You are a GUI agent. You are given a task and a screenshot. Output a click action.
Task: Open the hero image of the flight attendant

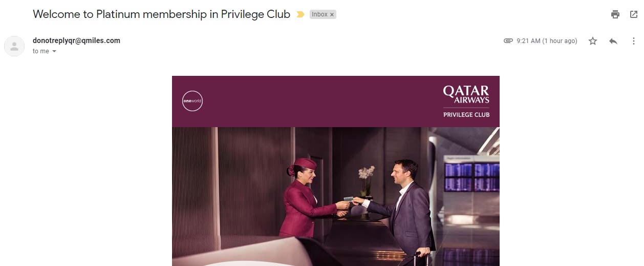pyautogui.click(x=336, y=196)
